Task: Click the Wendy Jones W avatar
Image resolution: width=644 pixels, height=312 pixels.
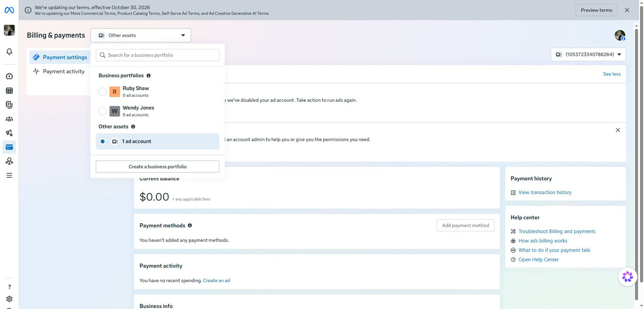Action: point(115,111)
